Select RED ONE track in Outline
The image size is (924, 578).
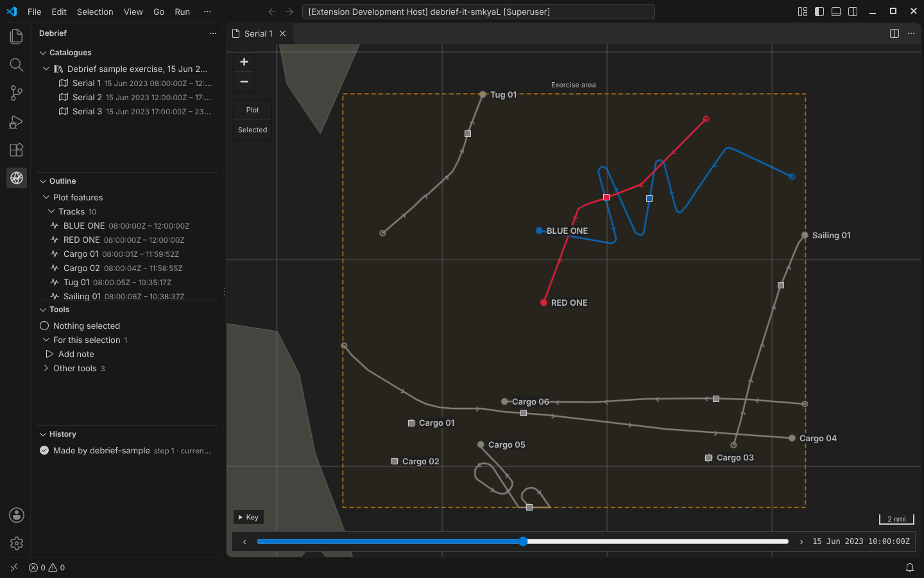coord(127,240)
